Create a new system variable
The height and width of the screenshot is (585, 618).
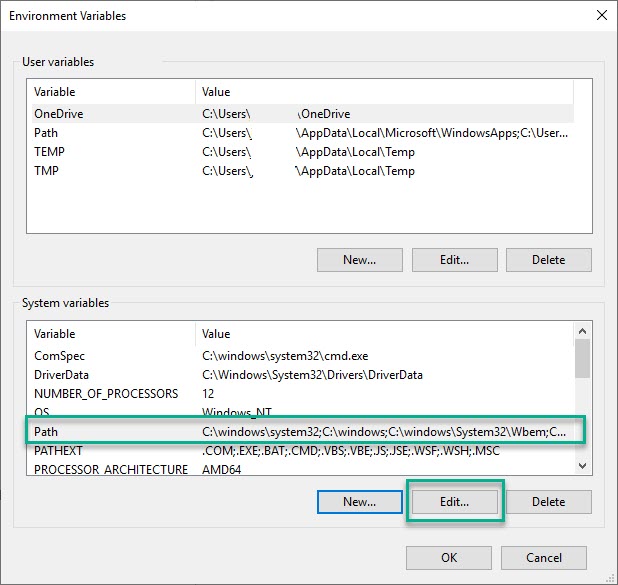point(359,502)
